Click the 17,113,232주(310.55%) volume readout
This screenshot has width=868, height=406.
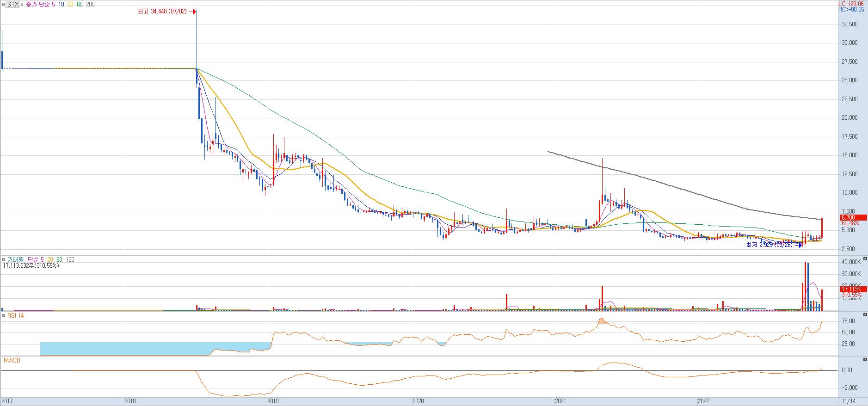[x=31, y=266]
